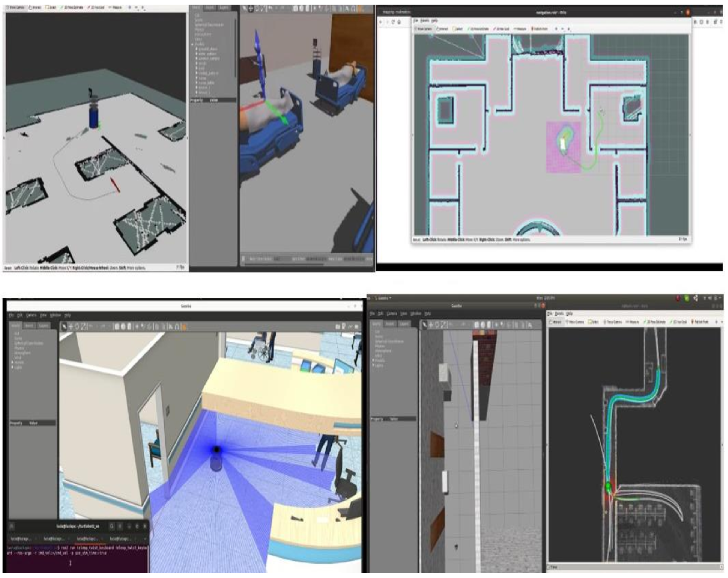Insert a sphere shape in bottom-left Gazebo toolbar
This screenshot has width=728, height=578.
pos(123,326)
